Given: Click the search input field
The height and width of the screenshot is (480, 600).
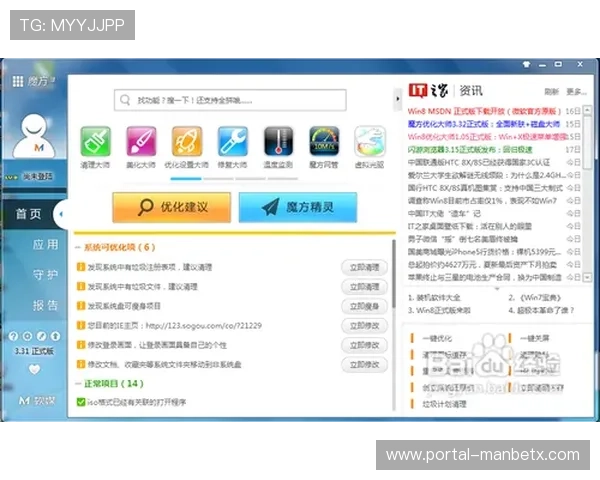Looking at the screenshot, I should coord(230,100).
